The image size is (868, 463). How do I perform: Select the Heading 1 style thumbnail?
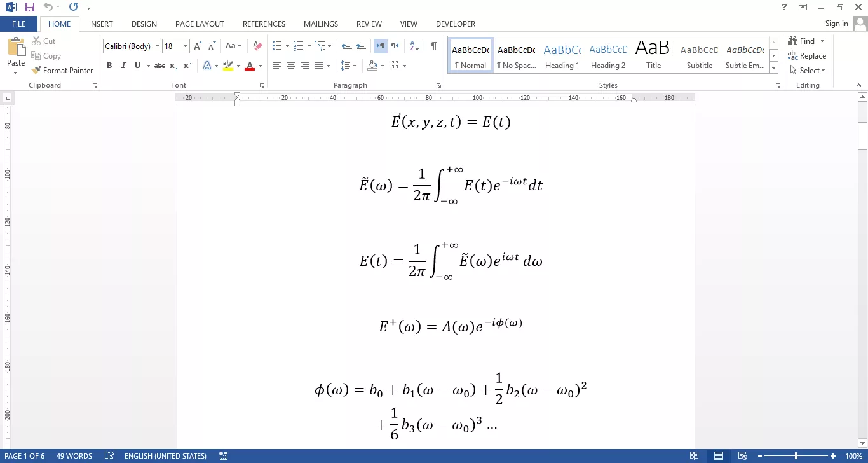click(x=562, y=55)
